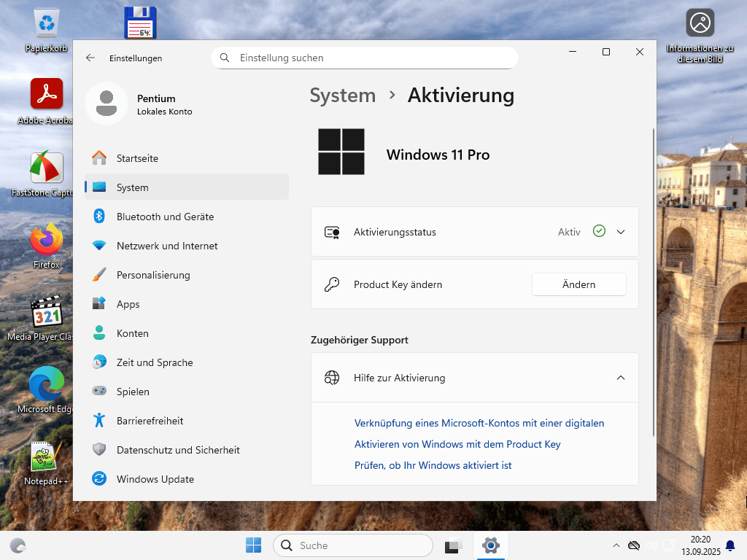Image resolution: width=747 pixels, height=560 pixels.
Task: Click the key icon for Product Key
Action: (x=332, y=284)
